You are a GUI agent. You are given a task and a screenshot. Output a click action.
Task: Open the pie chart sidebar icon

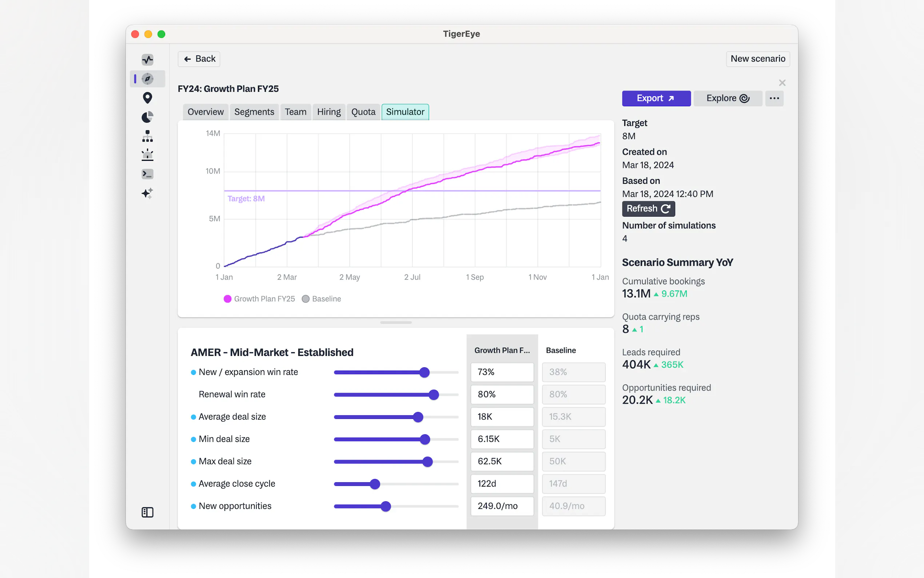point(147,117)
